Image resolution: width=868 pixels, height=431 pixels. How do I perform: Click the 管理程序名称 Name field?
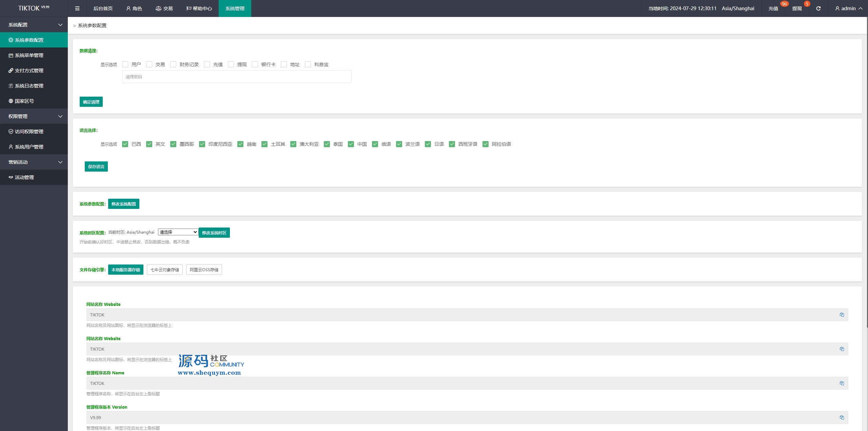click(467, 383)
